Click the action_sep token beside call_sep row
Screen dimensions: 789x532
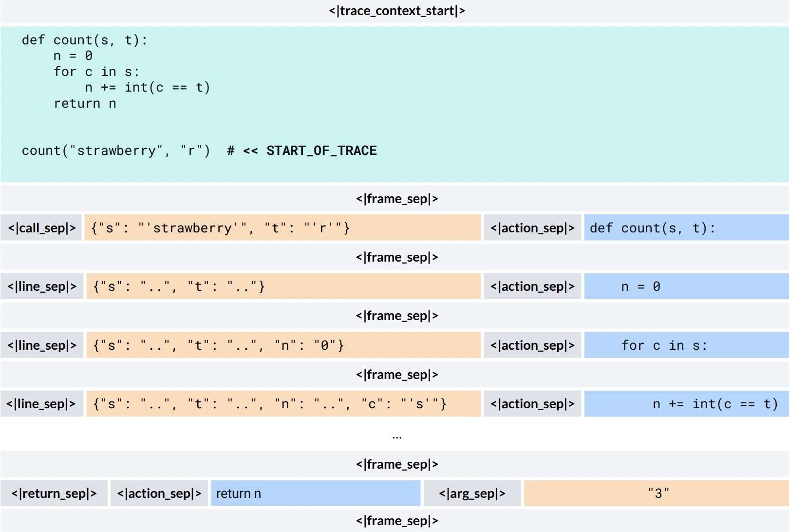coord(532,228)
